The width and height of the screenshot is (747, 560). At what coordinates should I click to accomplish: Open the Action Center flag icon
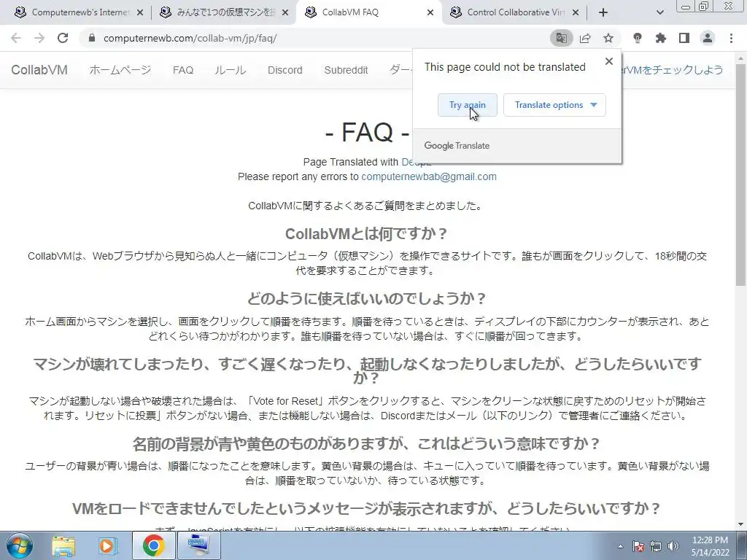[638, 546]
